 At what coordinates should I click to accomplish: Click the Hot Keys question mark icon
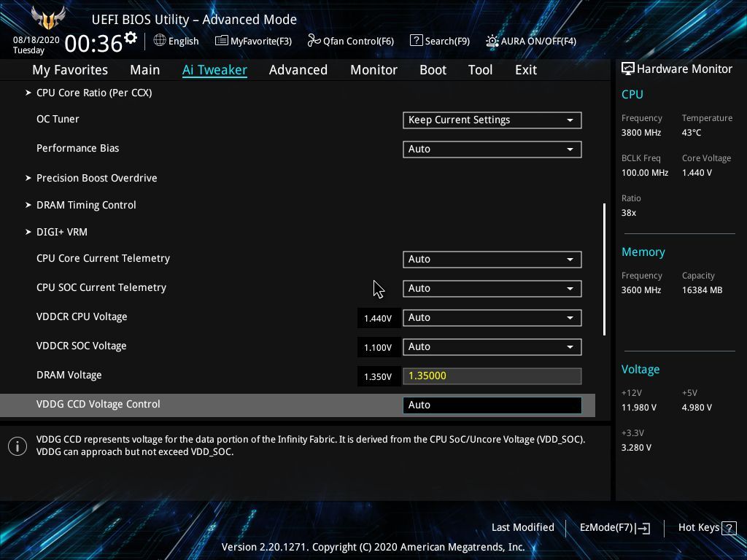[x=729, y=528]
